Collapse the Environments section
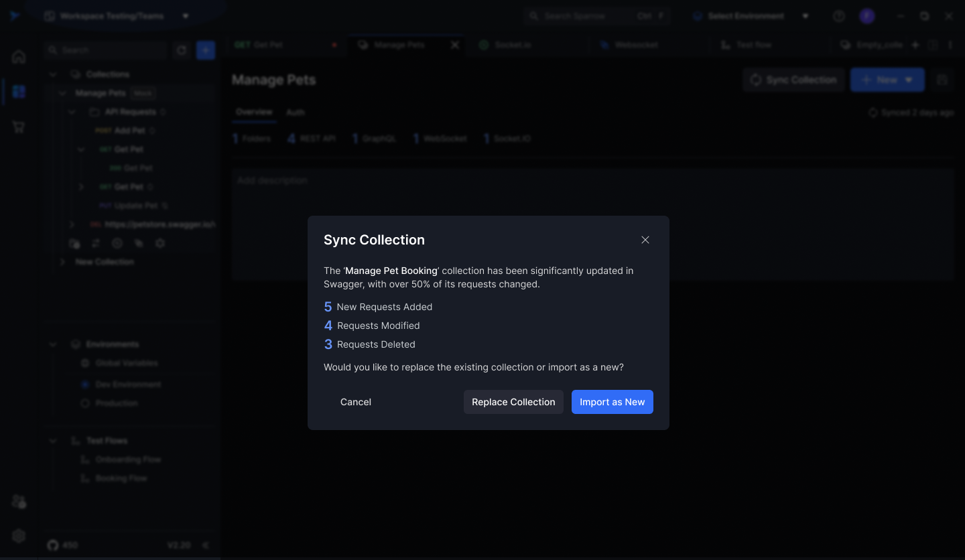This screenshot has width=965, height=560. (x=53, y=344)
